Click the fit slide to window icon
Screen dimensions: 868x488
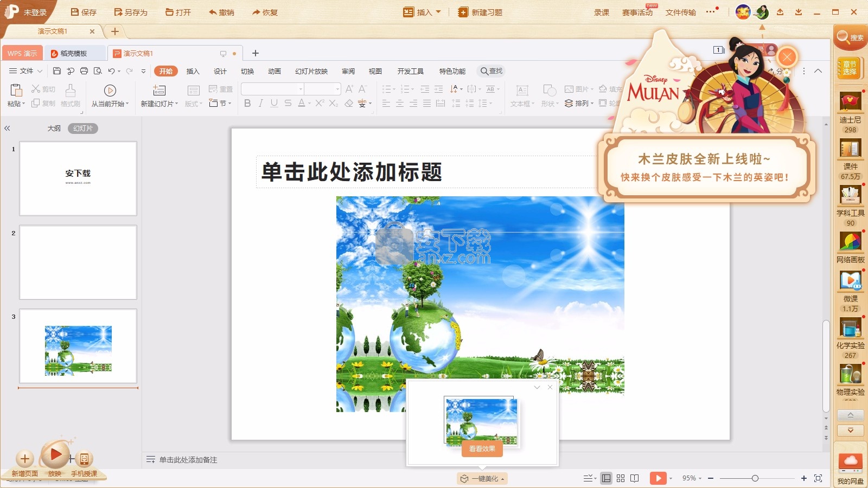[x=818, y=478]
